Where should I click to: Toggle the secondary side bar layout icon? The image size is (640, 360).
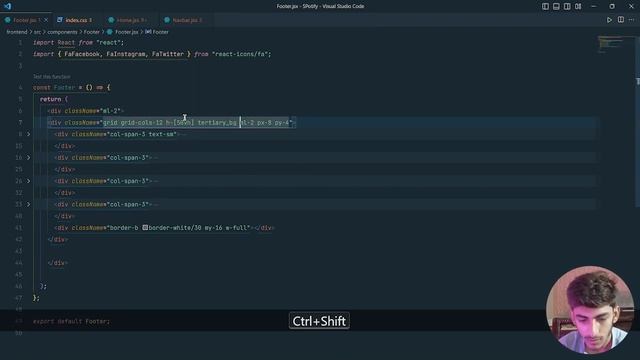coord(567,6)
